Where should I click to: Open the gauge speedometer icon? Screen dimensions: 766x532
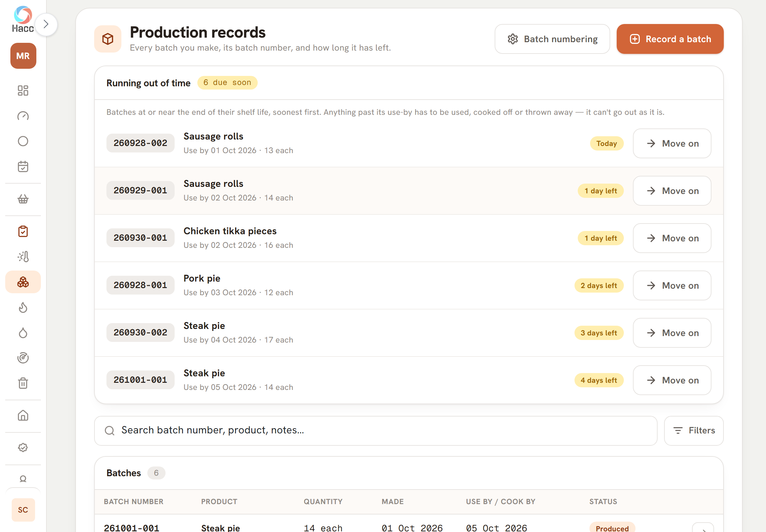[x=23, y=116]
